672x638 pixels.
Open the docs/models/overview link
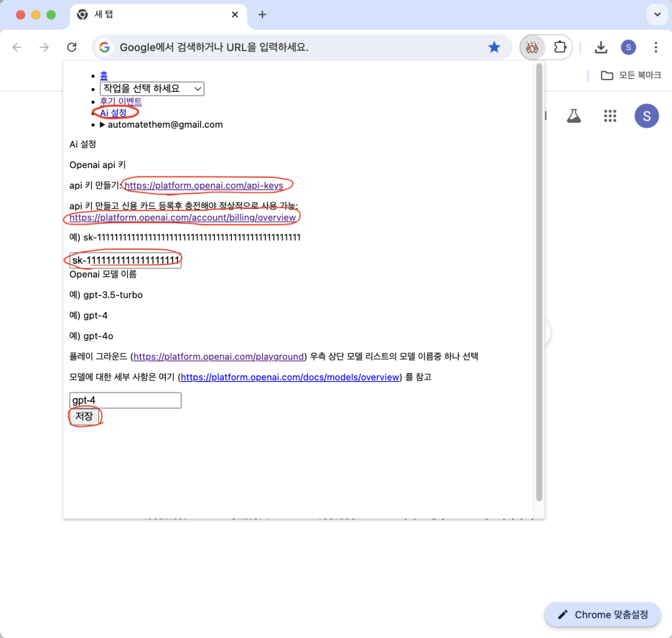(x=290, y=377)
